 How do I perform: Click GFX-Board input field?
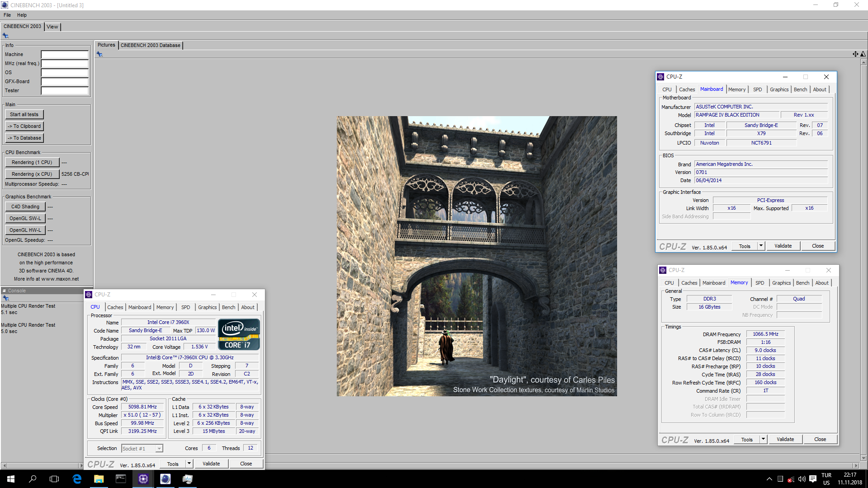click(65, 82)
